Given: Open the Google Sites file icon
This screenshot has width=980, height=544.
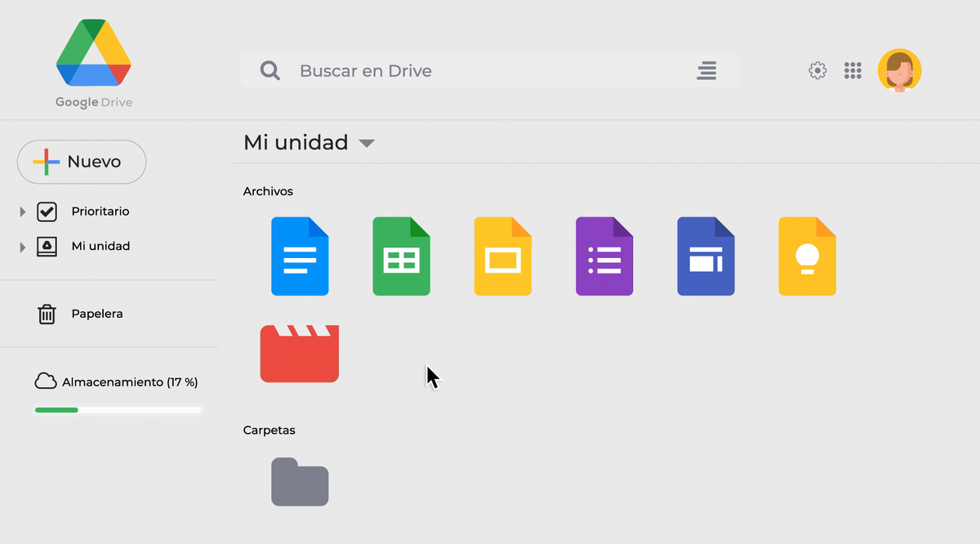Looking at the screenshot, I should tap(706, 256).
